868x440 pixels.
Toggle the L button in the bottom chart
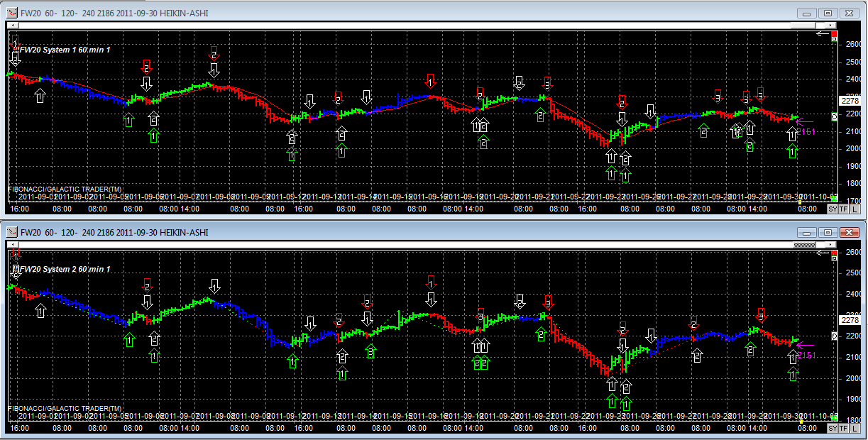click(854, 429)
